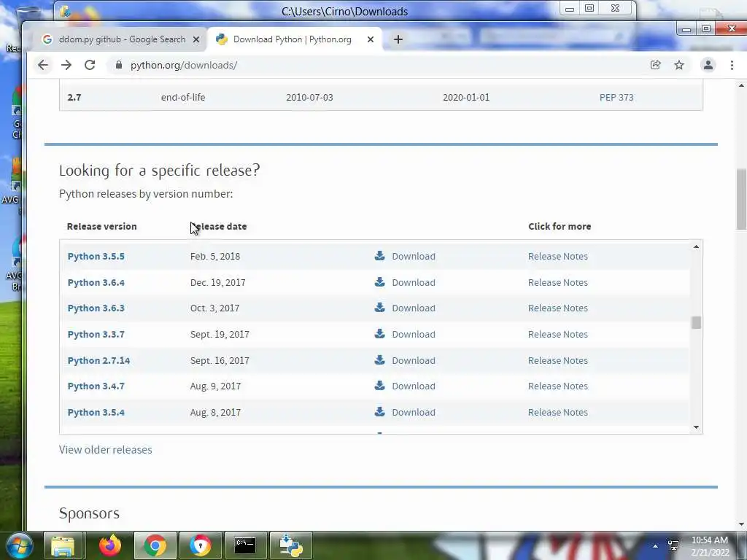The height and width of the screenshot is (560, 747).
Task: Click the releases list scrollbar thumb
Action: tap(696, 322)
